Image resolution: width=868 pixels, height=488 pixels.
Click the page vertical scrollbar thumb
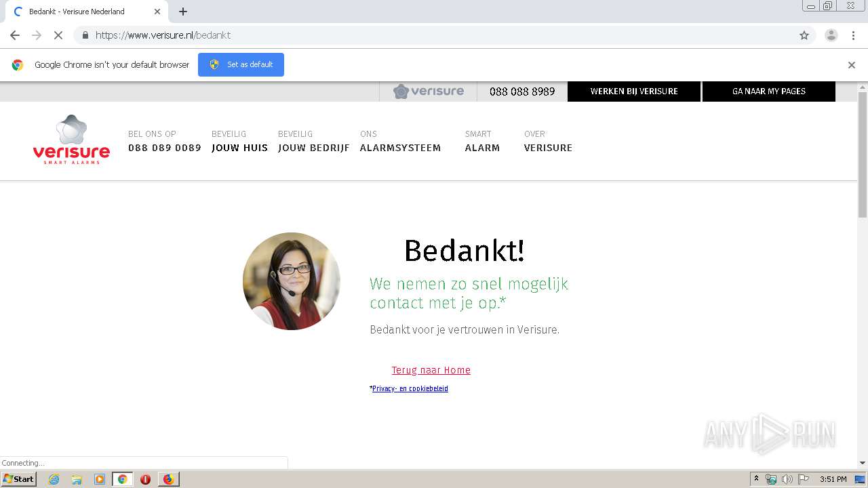click(x=863, y=155)
